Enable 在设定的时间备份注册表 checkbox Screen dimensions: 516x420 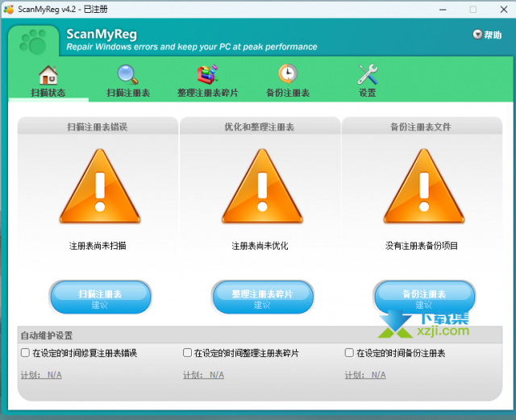pos(349,352)
